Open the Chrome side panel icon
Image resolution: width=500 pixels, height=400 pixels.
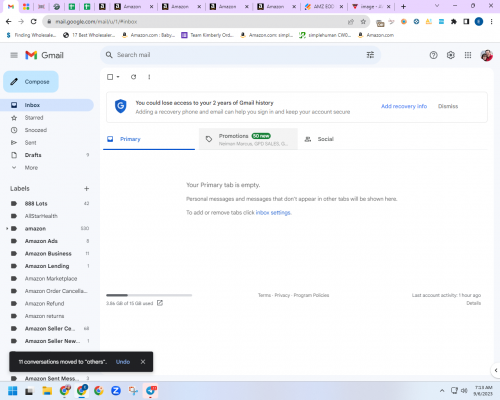[466, 22]
